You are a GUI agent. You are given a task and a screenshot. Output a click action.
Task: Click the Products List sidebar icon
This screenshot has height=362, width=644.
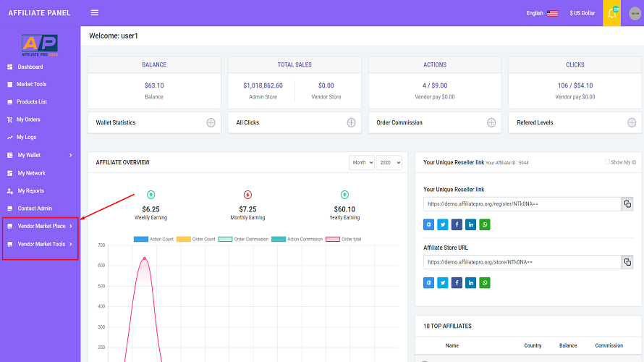click(10, 102)
